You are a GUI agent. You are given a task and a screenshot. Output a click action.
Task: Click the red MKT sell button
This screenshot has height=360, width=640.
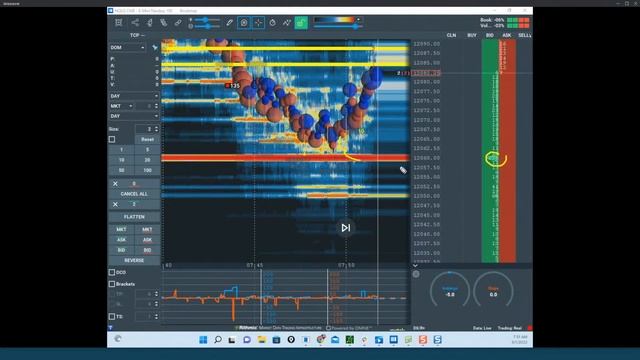pos(147,230)
